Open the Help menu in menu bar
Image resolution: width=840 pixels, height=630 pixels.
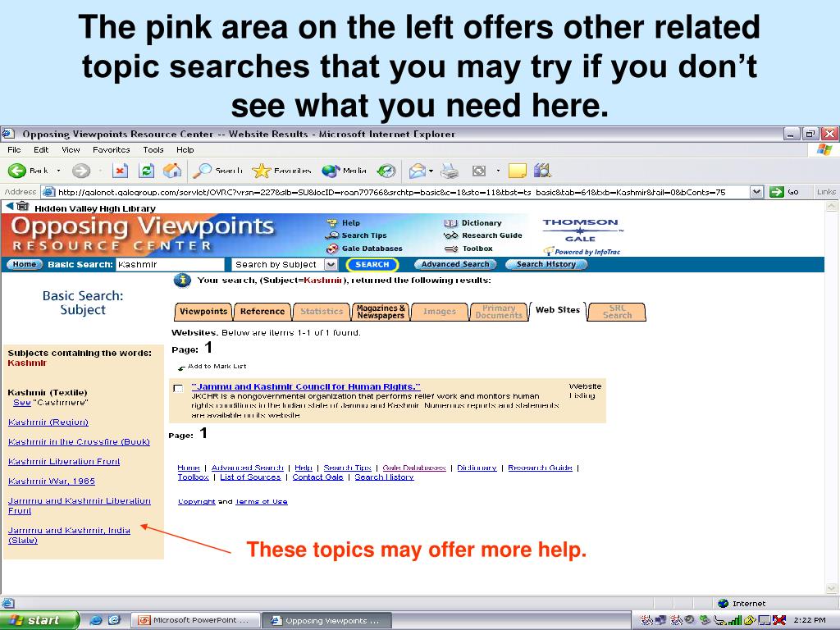[x=185, y=149]
